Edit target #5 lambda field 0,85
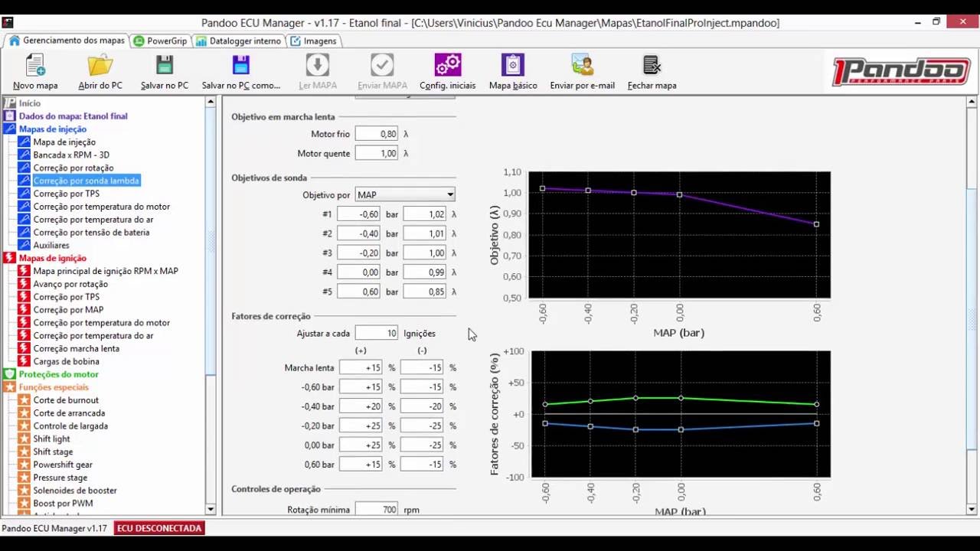The image size is (980, 551). click(x=425, y=292)
